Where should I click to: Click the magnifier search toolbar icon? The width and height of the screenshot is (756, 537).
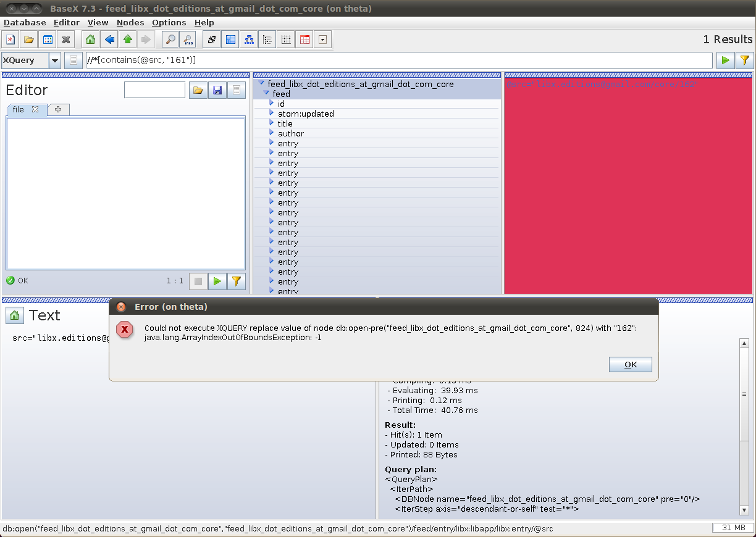click(x=170, y=40)
